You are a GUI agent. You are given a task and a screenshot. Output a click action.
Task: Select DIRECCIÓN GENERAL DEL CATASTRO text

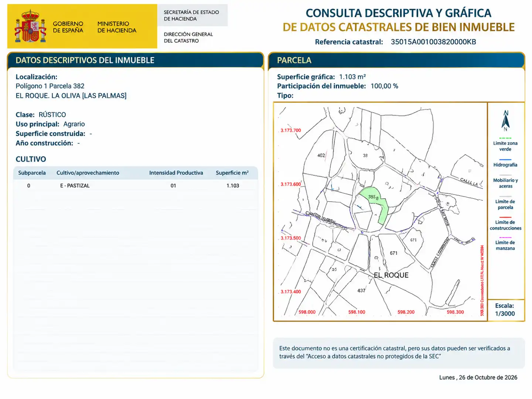188,37
